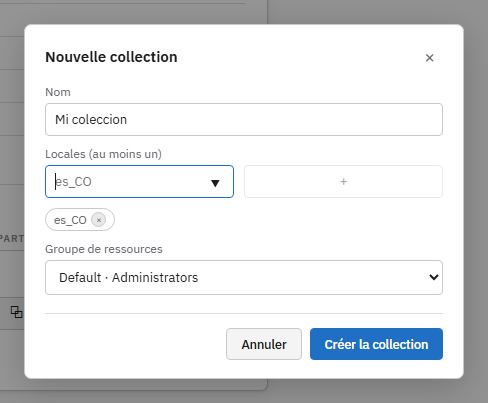Open the Groupe de ressources dropdown

[244, 277]
